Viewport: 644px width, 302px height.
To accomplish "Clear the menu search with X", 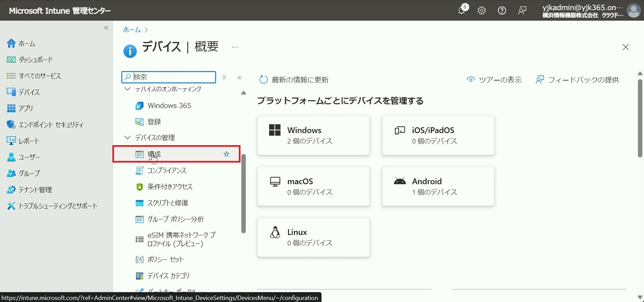I will (x=224, y=77).
